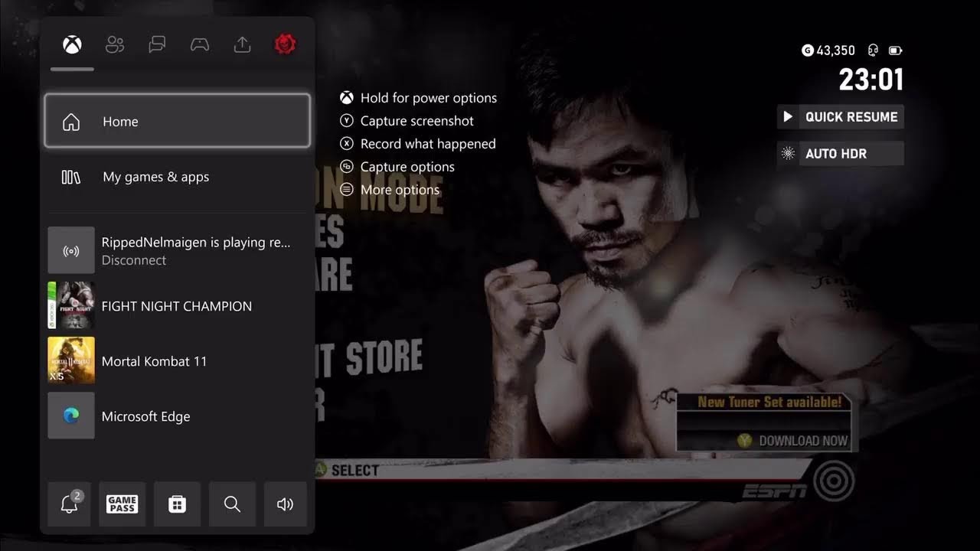
Task: Open the red gear profile tab
Action: 286,44
